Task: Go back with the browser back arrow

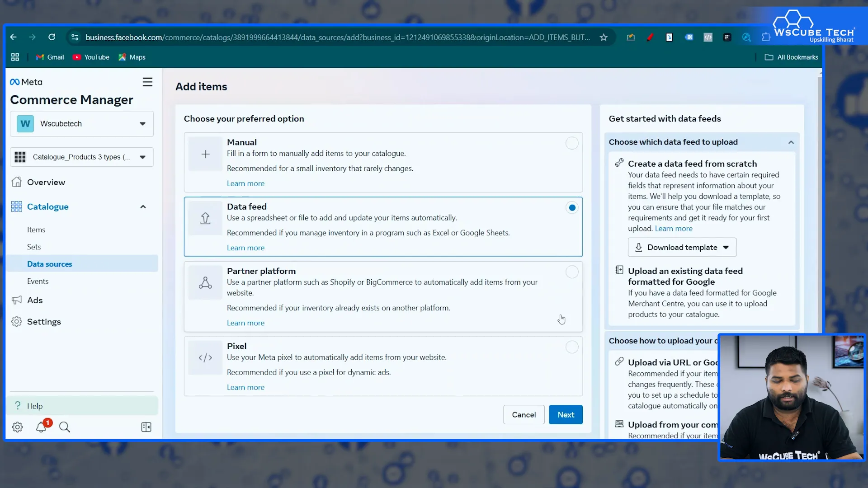Action: (13, 37)
